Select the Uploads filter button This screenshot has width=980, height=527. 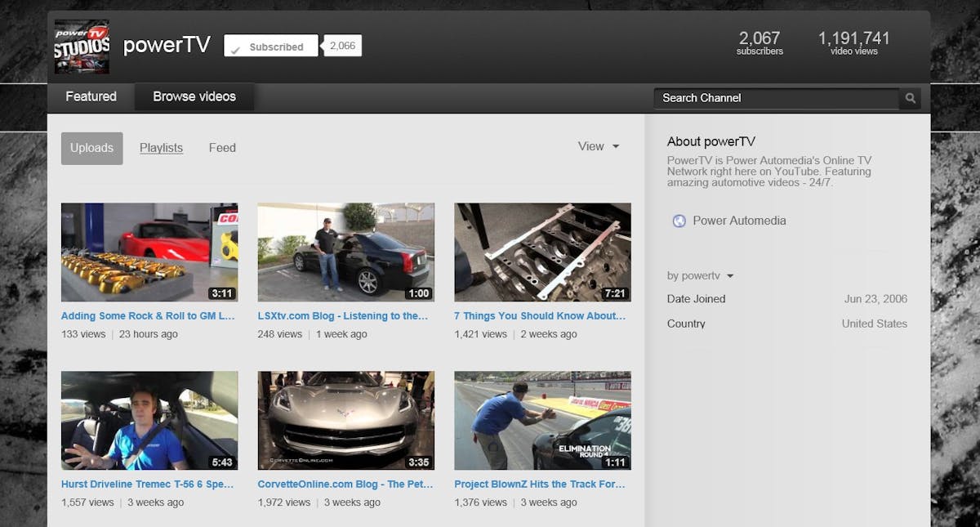(x=91, y=148)
